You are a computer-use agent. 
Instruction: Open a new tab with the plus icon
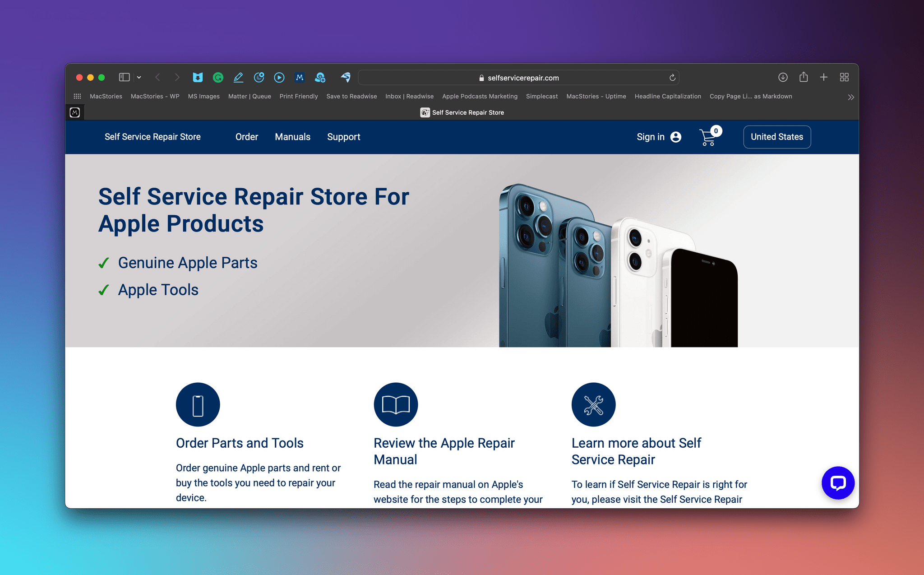[824, 77]
